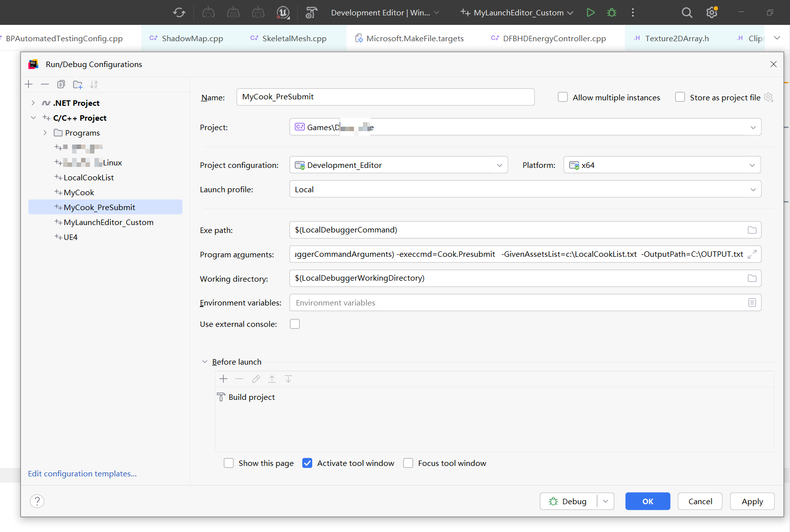Open Edit configuration templates link

pos(82,473)
